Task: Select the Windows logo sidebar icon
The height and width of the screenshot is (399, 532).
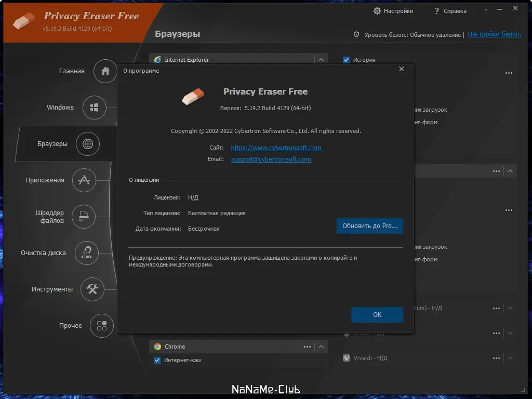Action: [95, 108]
